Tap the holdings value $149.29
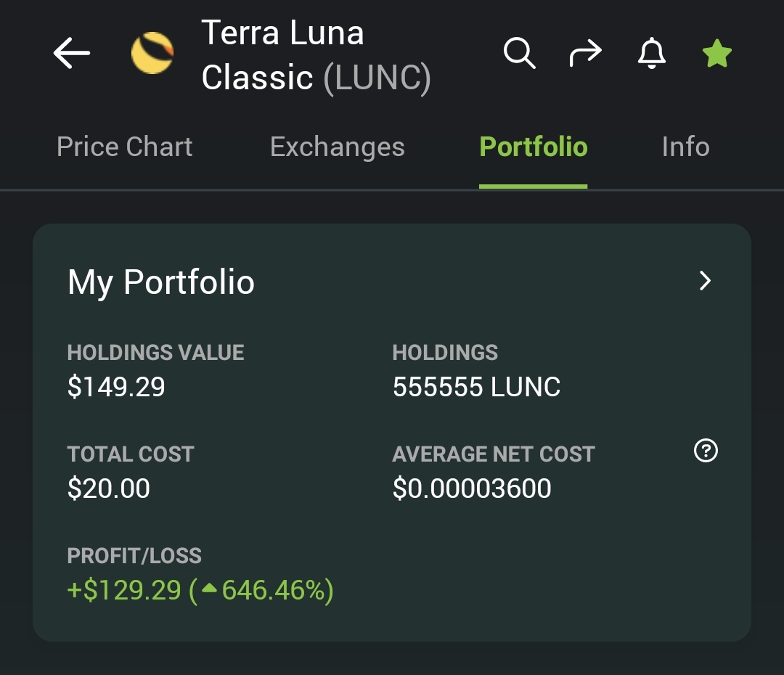Screen dimensions: 784x675 [x=116, y=387]
